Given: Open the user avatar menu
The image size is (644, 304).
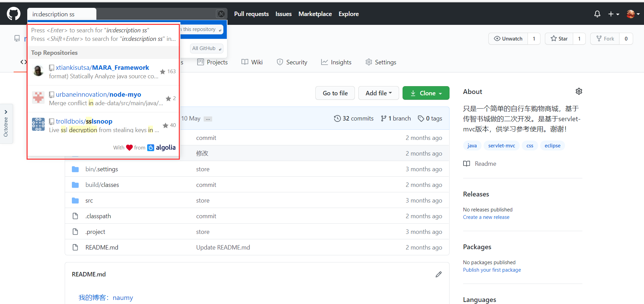Looking at the screenshot, I should (633, 14).
